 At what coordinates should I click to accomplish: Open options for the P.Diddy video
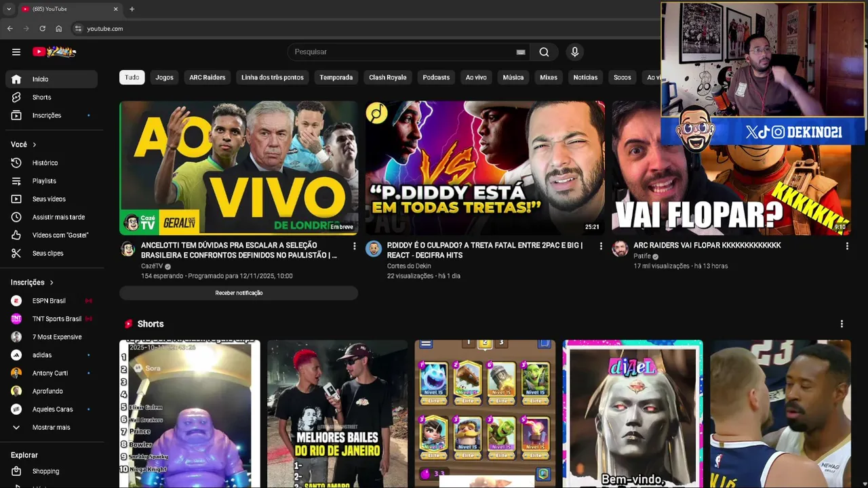click(x=600, y=246)
